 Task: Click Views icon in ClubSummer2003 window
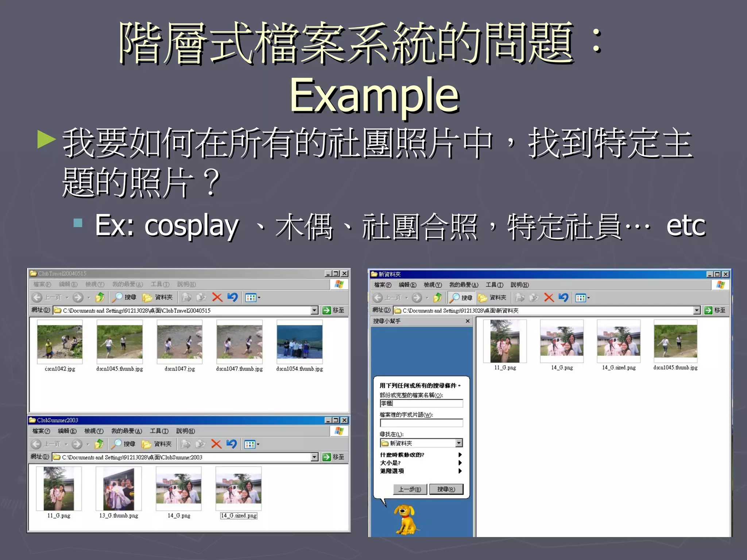click(x=250, y=444)
